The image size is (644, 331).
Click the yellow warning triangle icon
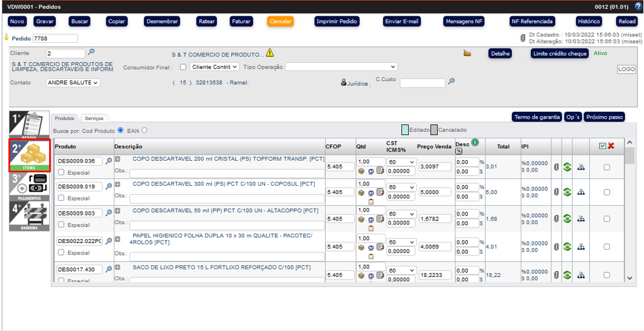coord(270,53)
